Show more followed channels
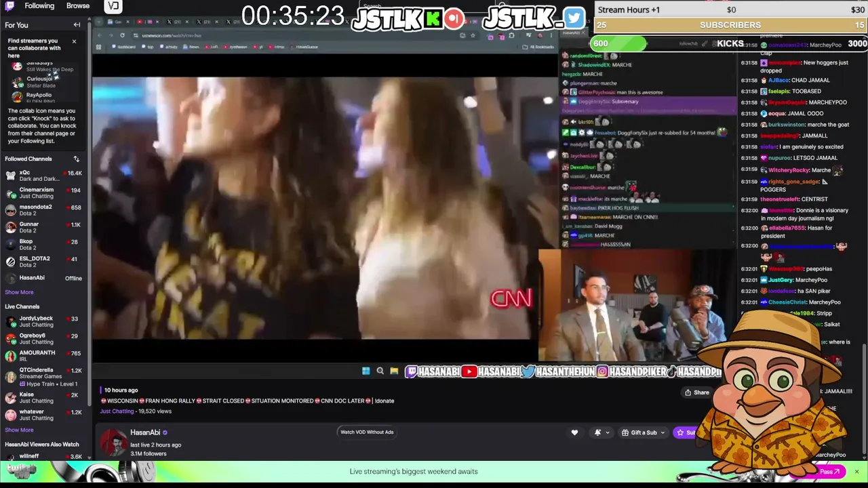868x488 pixels. [x=19, y=292]
